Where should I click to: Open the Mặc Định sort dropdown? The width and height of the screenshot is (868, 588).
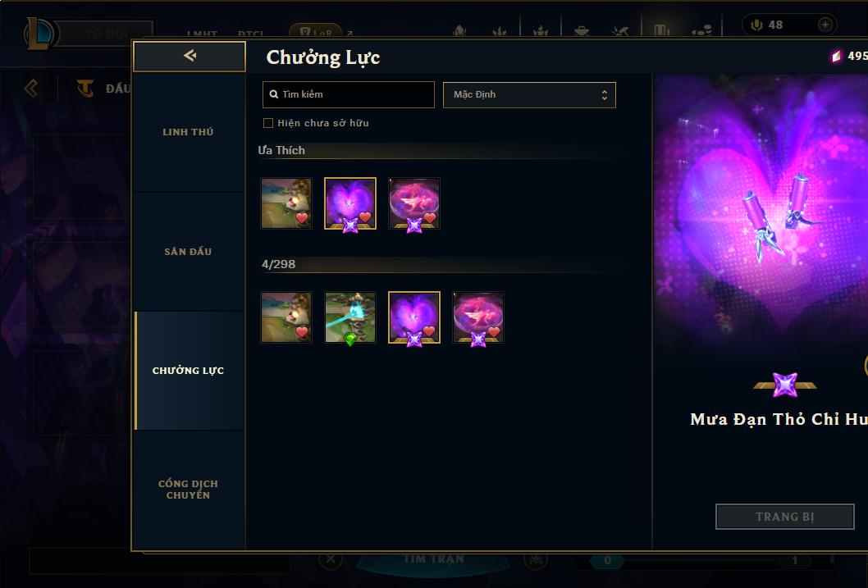point(529,94)
